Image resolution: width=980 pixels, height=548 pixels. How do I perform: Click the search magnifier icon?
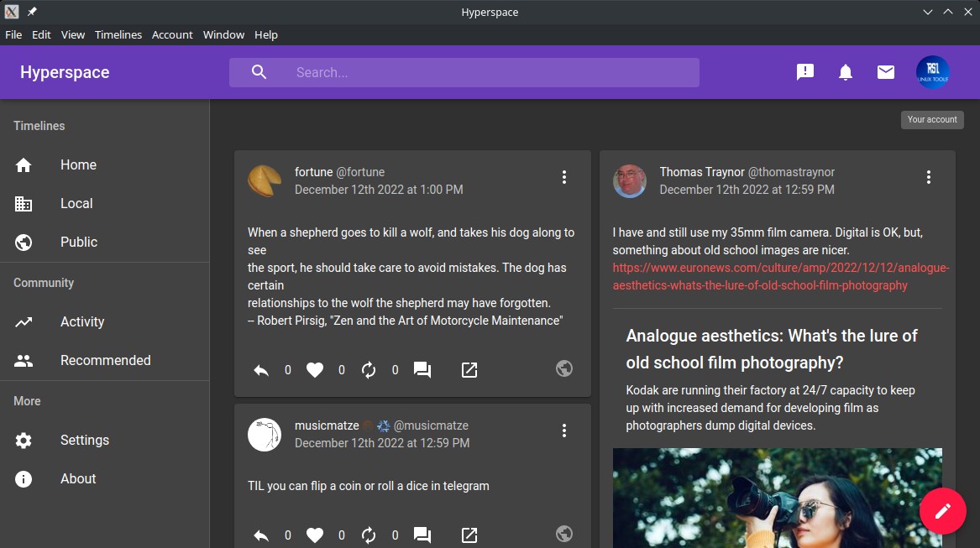(x=259, y=72)
